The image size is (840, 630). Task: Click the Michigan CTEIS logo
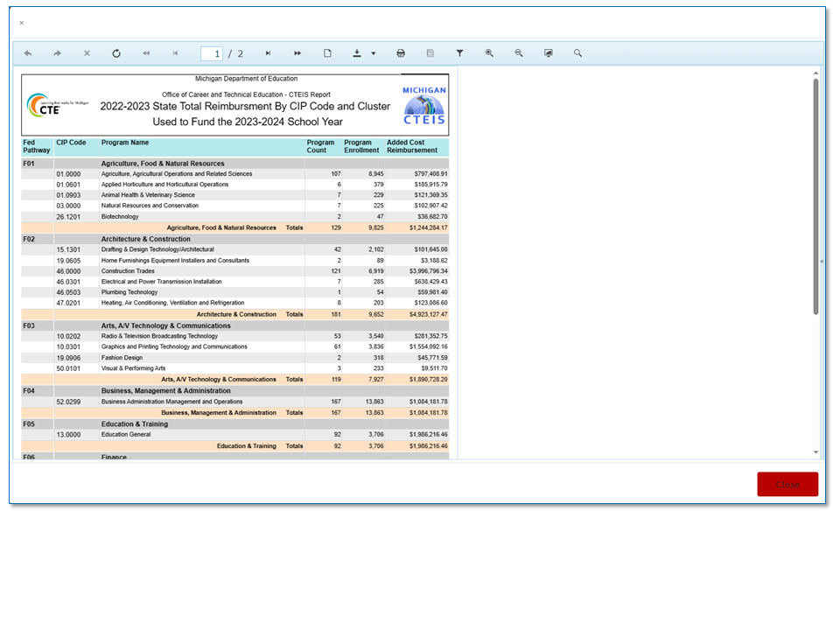pyautogui.click(x=424, y=106)
